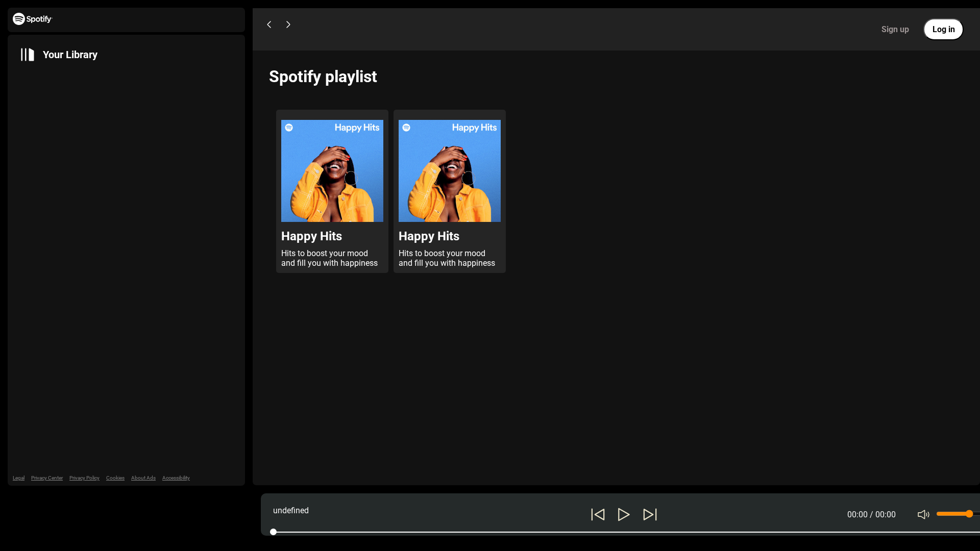Click the Sign up button
Image resolution: width=980 pixels, height=551 pixels.
click(895, 29)
